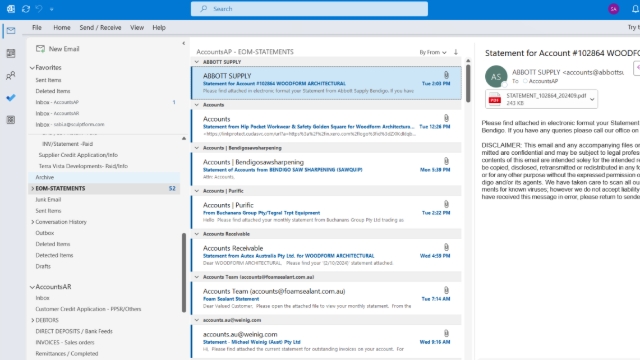Open the Michael Weinig statement email

326,342
